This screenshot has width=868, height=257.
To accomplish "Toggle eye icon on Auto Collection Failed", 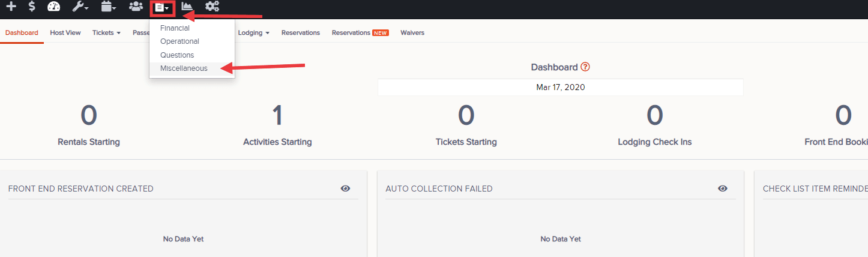I will (723, 189).
